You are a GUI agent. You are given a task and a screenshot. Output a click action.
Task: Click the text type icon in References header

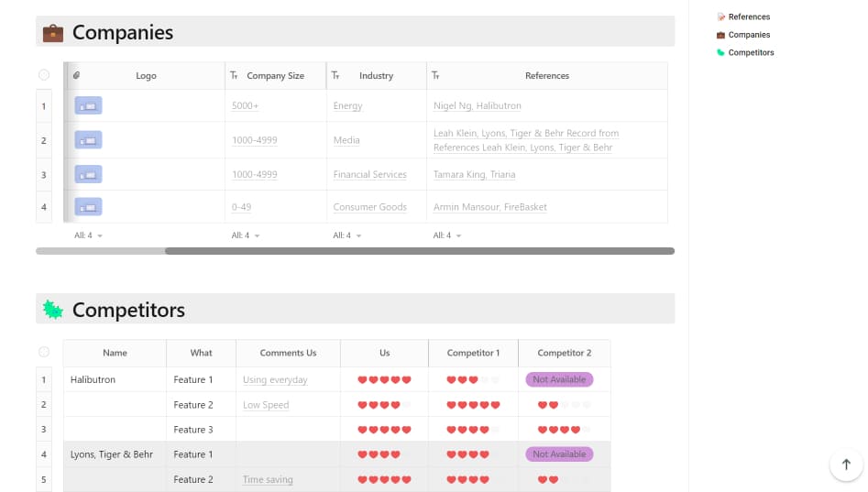point(435,75)
